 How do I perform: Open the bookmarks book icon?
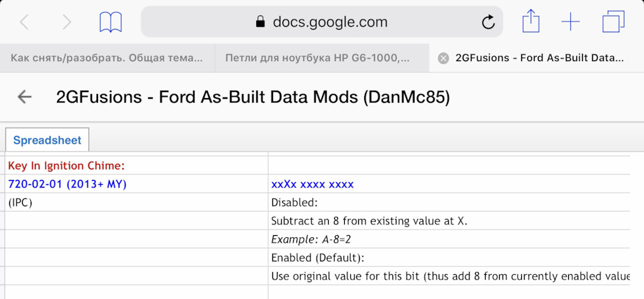111,22
